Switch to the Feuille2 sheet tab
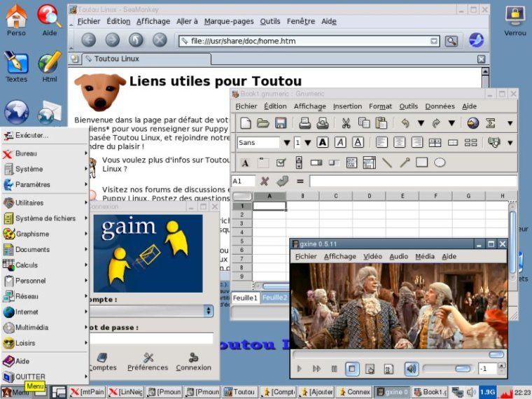Screen dimensions: 532x399 (274, 297)
